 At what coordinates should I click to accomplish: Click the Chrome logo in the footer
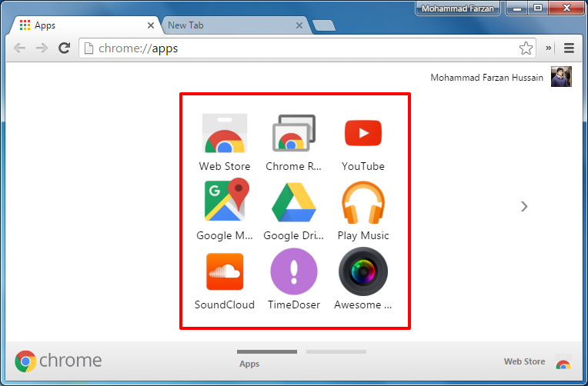coord(25,361)
